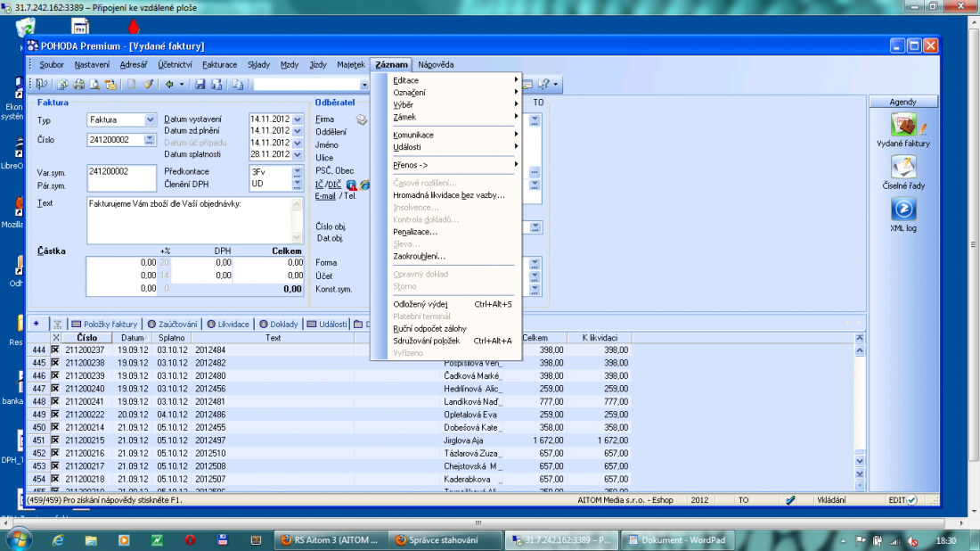Expand the Datum splatnosti date dropdown
This screenshot has width=980, height=551.
click(x=298, y=154)
